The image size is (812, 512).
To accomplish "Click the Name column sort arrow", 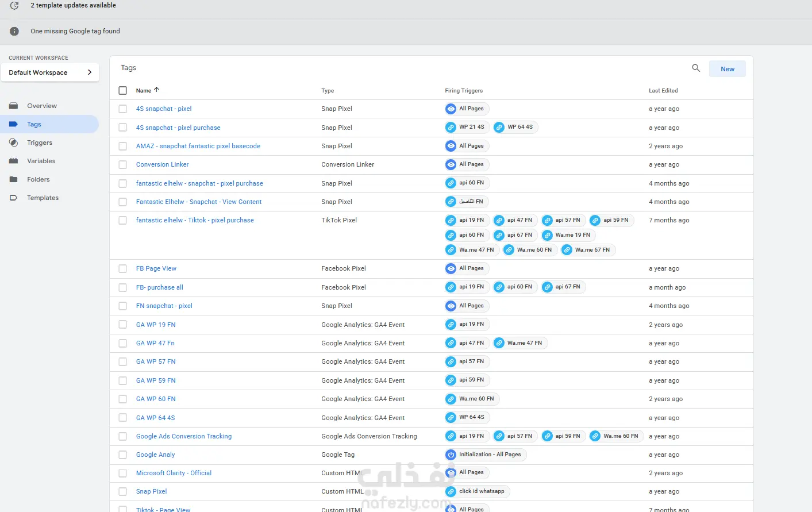I will [156, 90].
